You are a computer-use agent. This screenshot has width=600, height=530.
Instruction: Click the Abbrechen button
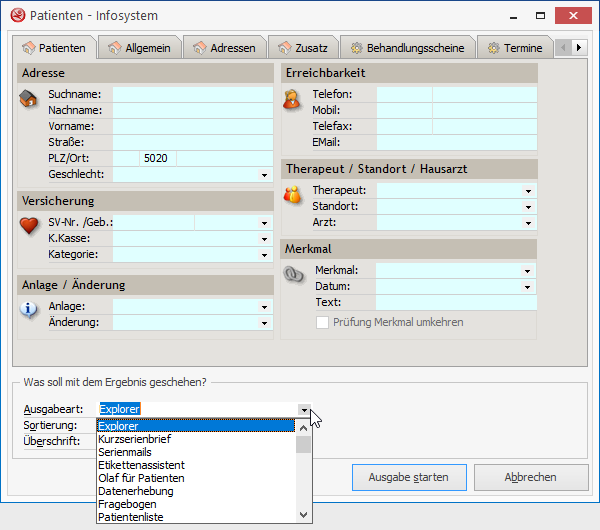(x=530, y=477)
